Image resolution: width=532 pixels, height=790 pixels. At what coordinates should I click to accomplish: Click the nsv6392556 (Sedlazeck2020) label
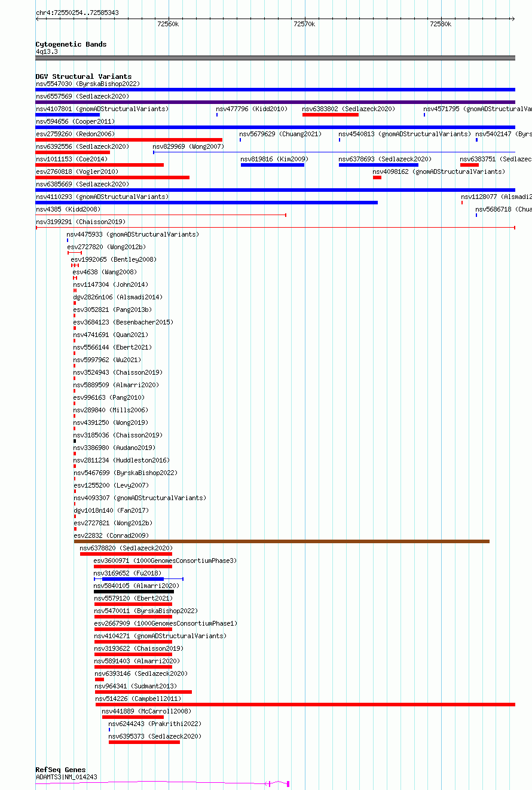(x=82, y=147)
